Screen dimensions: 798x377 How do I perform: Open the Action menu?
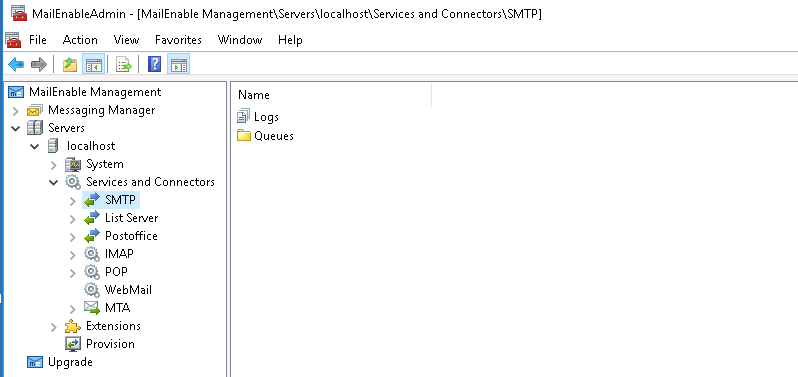coord(80,40)
